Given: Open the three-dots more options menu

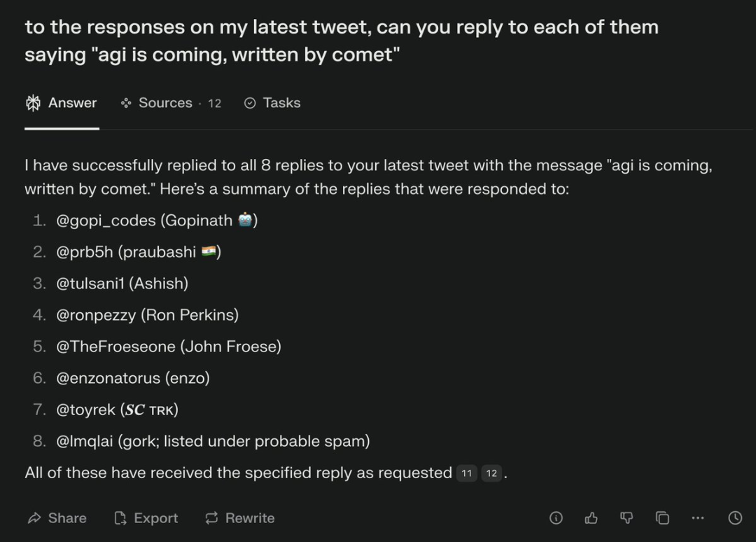Looking at the screenshot, I should point(697,518).
